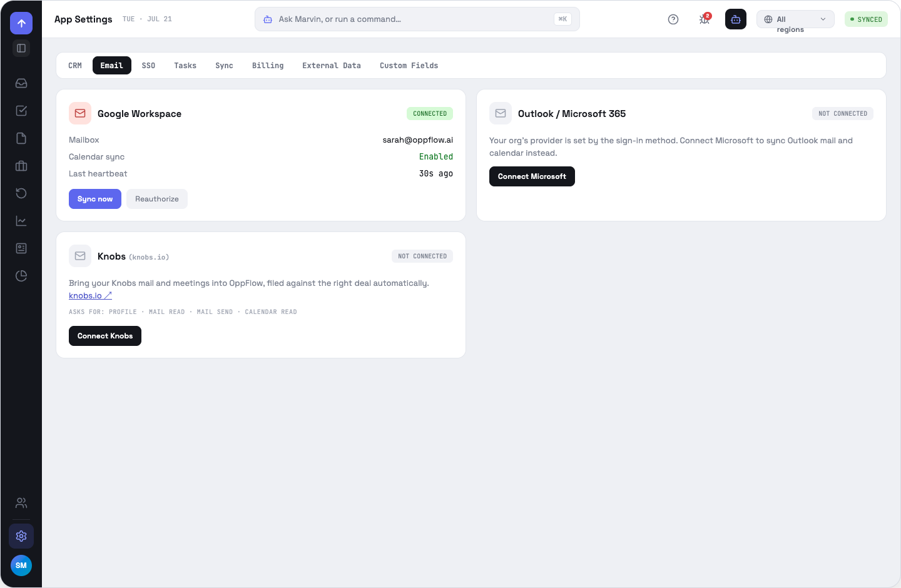Click the Sync now button
This screenshot has width=901, height=588.
[x=95, y=199]
